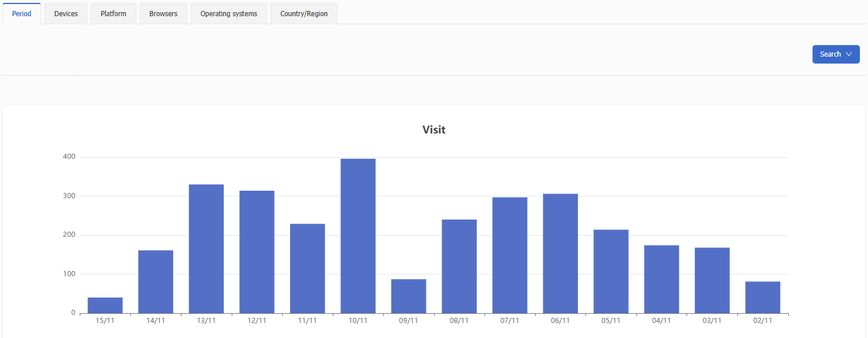The height and width of the screenshot is (338, 868).
Task: Click the 15/11 visit bar
Action: [105, 305]
